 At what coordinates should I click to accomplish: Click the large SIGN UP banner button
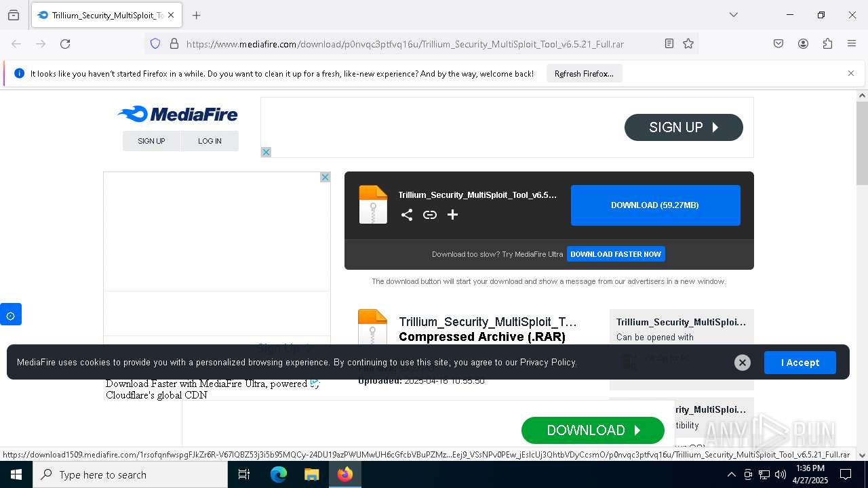[x=684, y=127]
